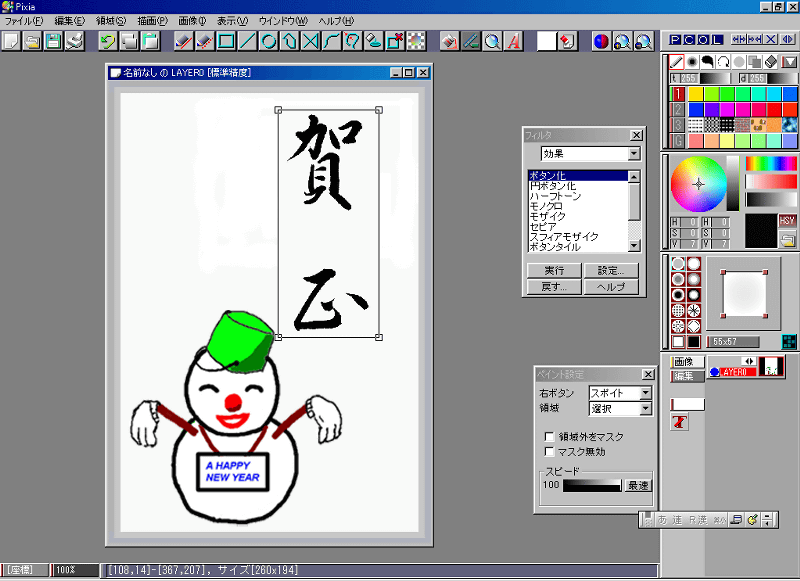The image size is (800, 581).
Task: Open the 効果 filter category dropdown
Action: coord(633,154)
